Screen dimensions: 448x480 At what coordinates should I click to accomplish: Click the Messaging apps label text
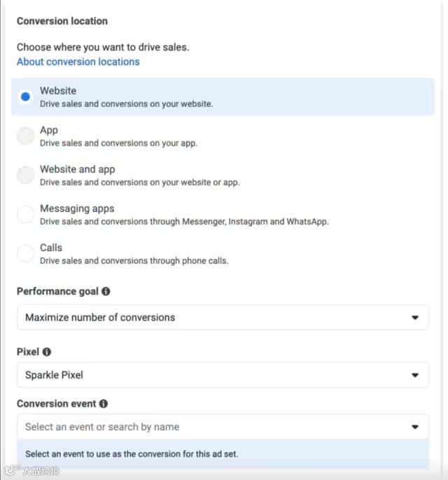point(77,209)
